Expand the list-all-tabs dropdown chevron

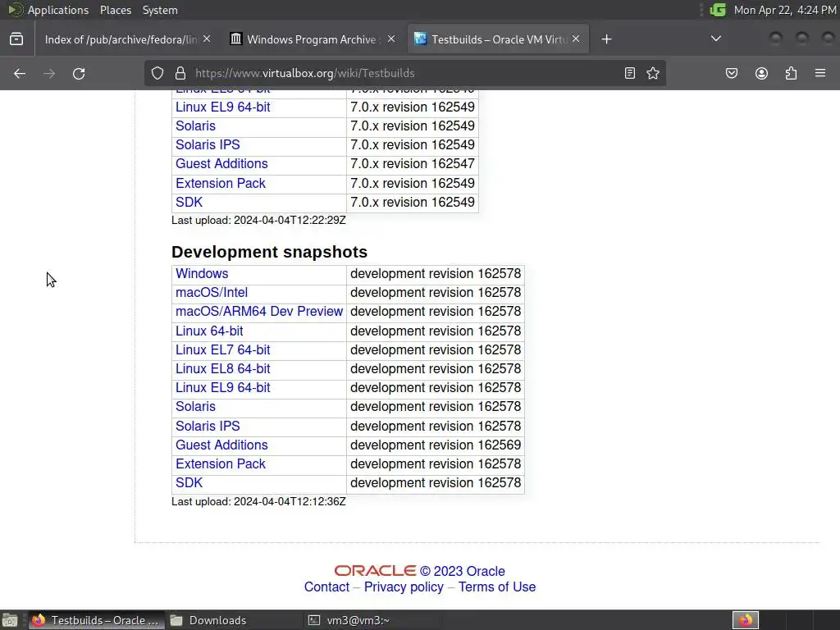715,39
